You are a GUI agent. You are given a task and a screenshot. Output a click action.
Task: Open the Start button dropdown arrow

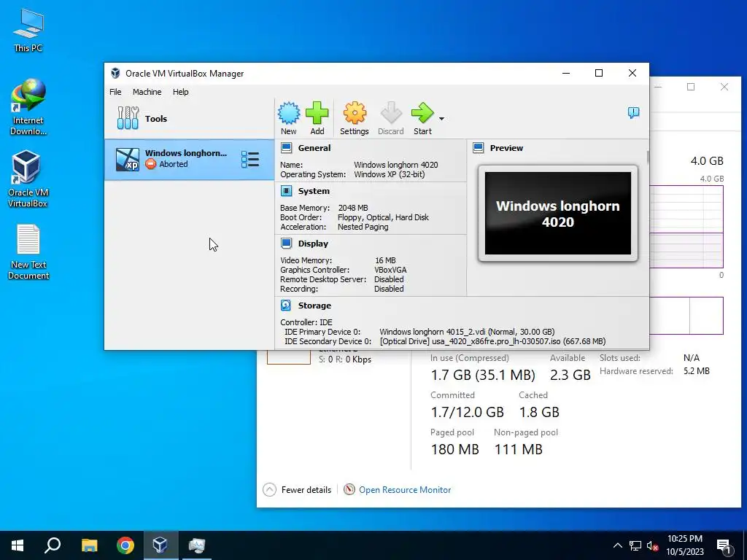pos(441,119)
